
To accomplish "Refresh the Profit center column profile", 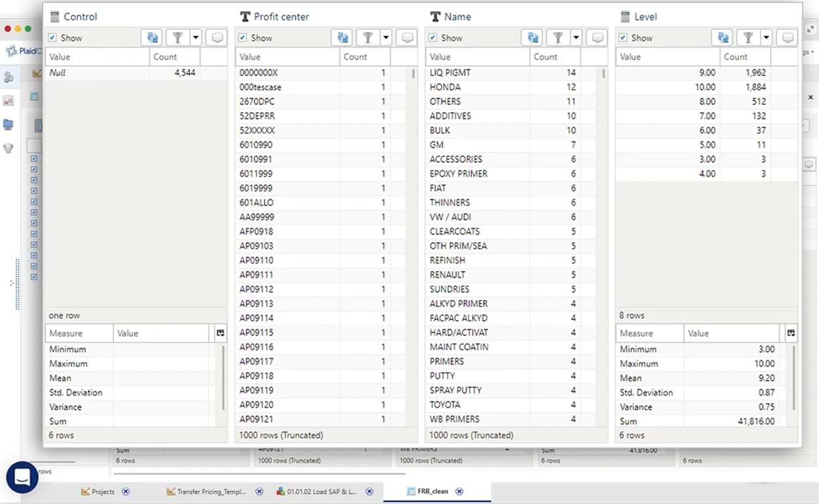I will point(342,38).
